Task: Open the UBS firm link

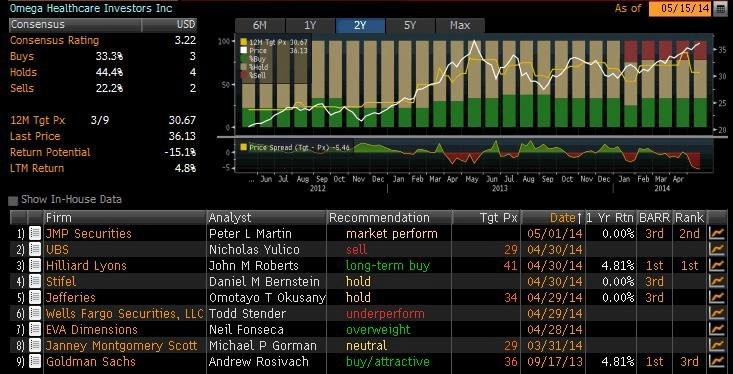Action: click(57, 249)
